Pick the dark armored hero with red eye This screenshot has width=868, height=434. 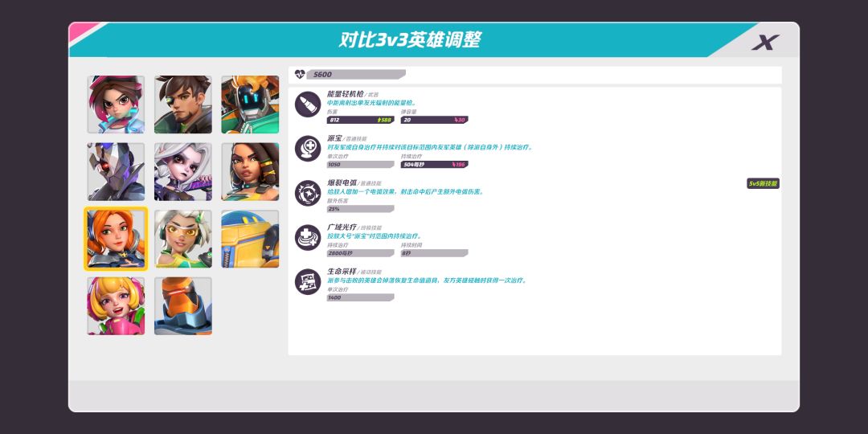tap(116, 172)
